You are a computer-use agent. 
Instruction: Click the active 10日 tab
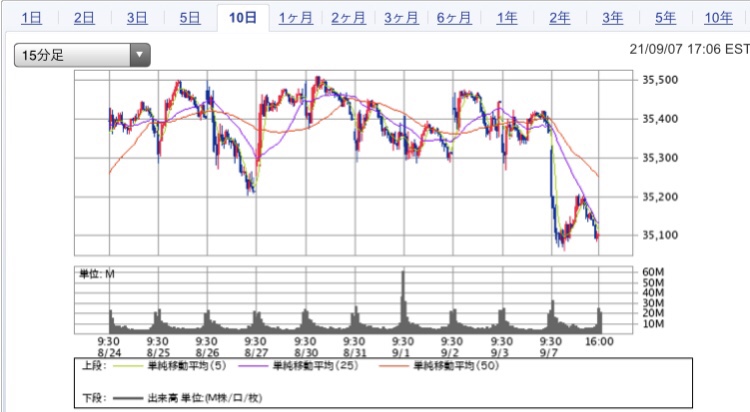click(242, 18)
